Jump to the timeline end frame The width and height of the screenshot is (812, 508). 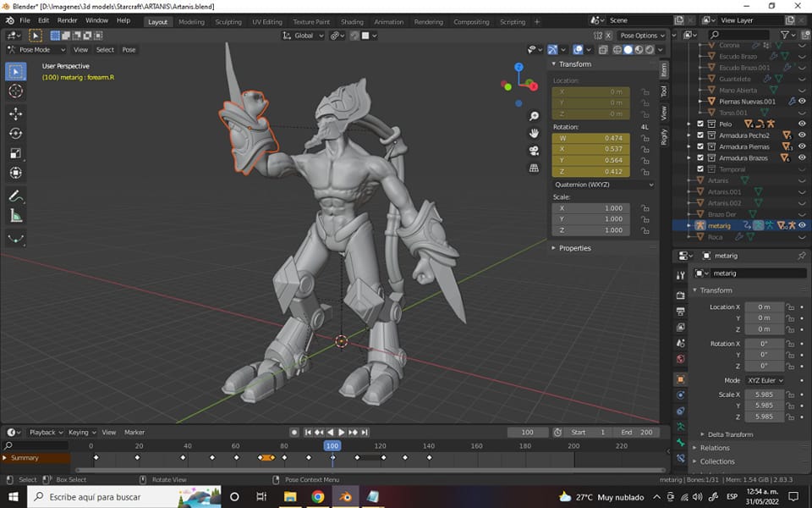365,433
